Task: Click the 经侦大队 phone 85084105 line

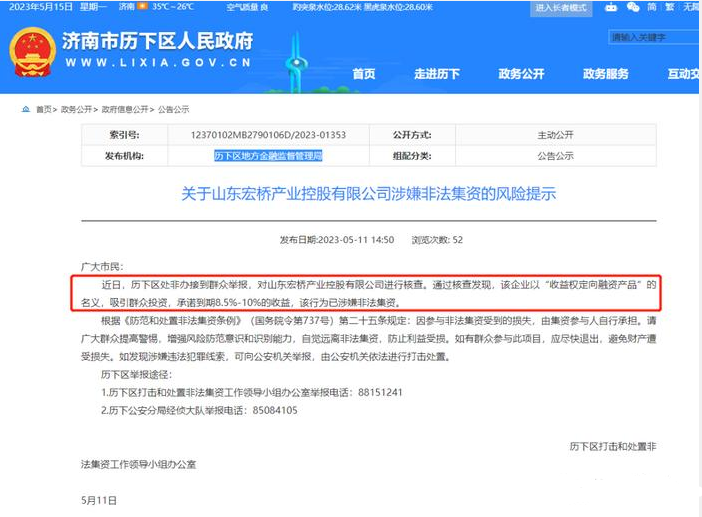Action: 199,410
